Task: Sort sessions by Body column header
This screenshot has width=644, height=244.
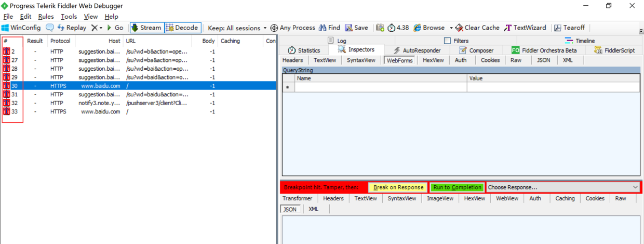Action: (x=204, y=41)
